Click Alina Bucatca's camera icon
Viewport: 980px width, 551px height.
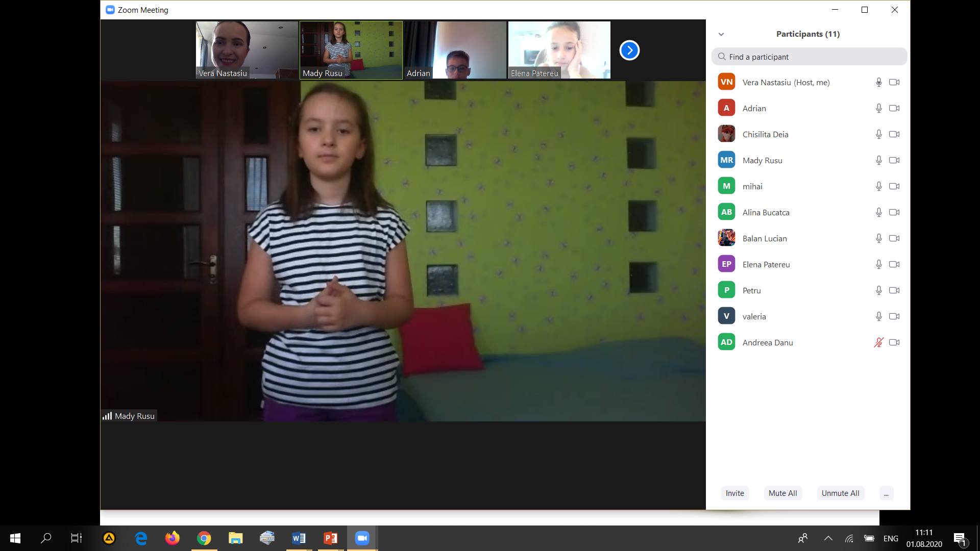click(x=894, y=212)
